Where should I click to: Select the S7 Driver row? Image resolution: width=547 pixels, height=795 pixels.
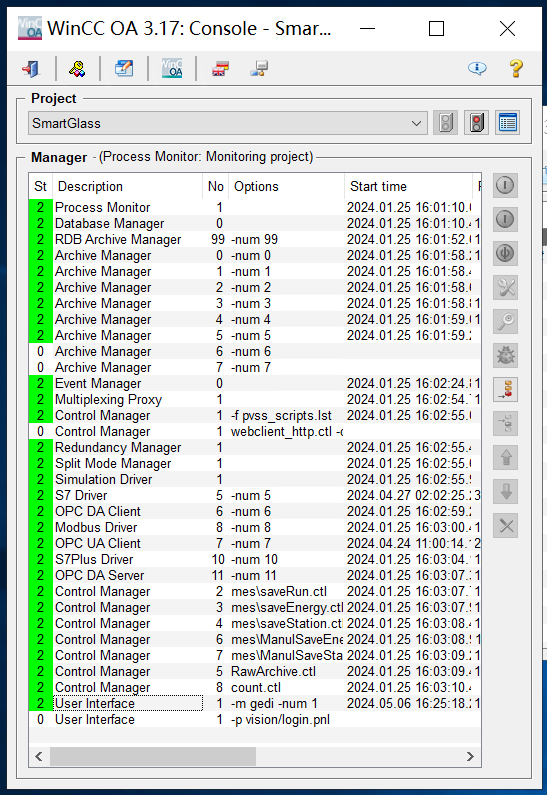point(254,495)
